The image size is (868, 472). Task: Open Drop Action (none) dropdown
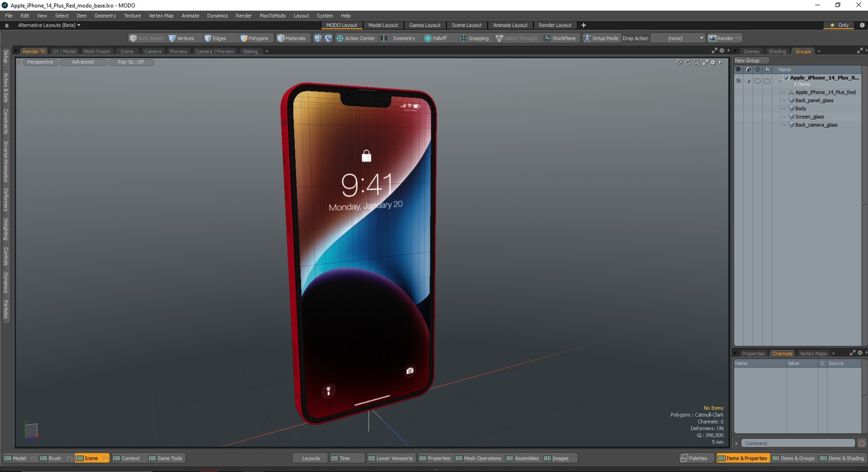click(x=678, y=38)
